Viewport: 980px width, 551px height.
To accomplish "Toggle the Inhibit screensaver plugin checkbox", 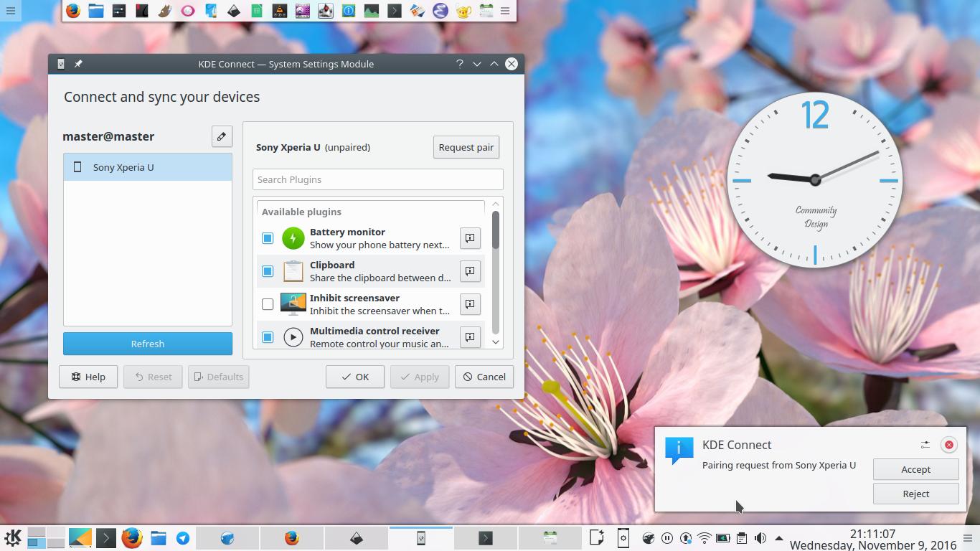I will (x=268, y=303).
